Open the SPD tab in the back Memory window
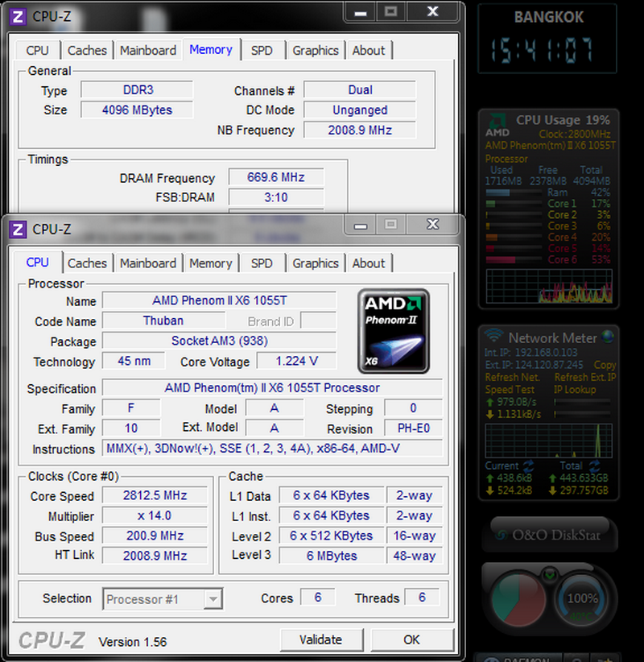Screen dimensions: 644x662 tap(262, 50)
